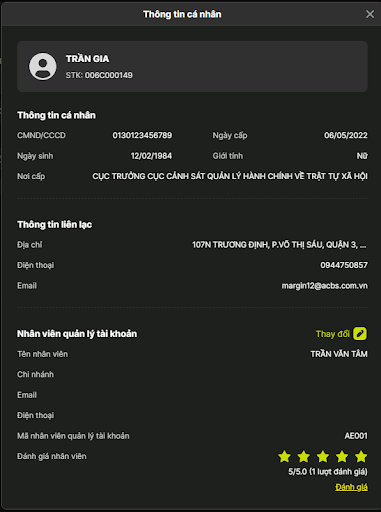Click the fifth rating star
The image size is (381, 512).
click(x=361, y=456)
